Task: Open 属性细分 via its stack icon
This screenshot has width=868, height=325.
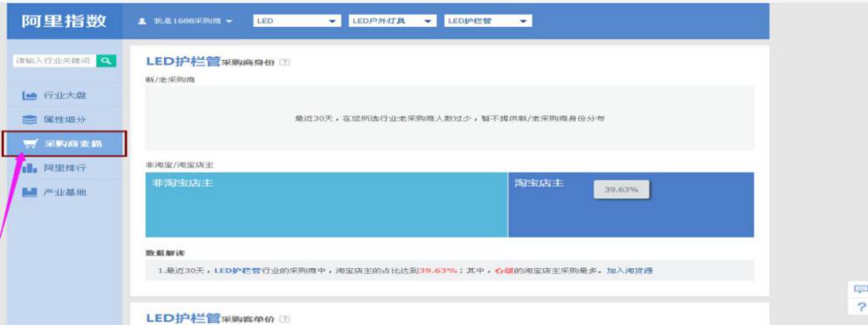Action: coord(30,120)
